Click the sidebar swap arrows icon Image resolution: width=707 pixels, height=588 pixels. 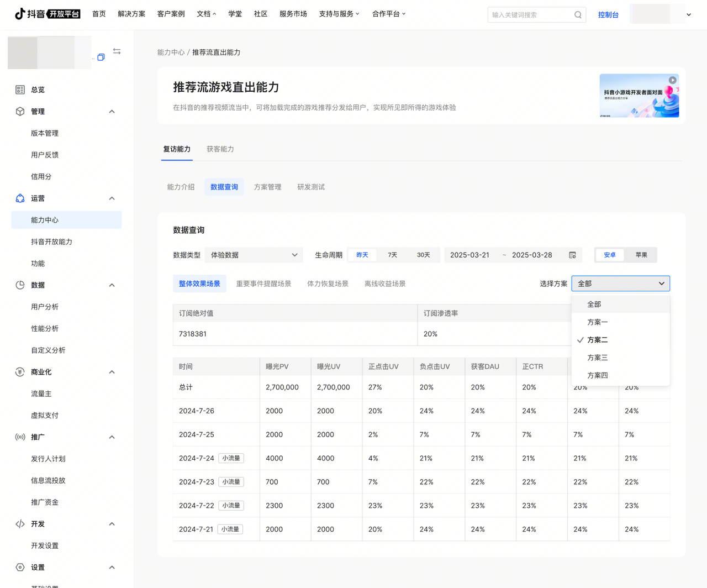pos(117,51)
